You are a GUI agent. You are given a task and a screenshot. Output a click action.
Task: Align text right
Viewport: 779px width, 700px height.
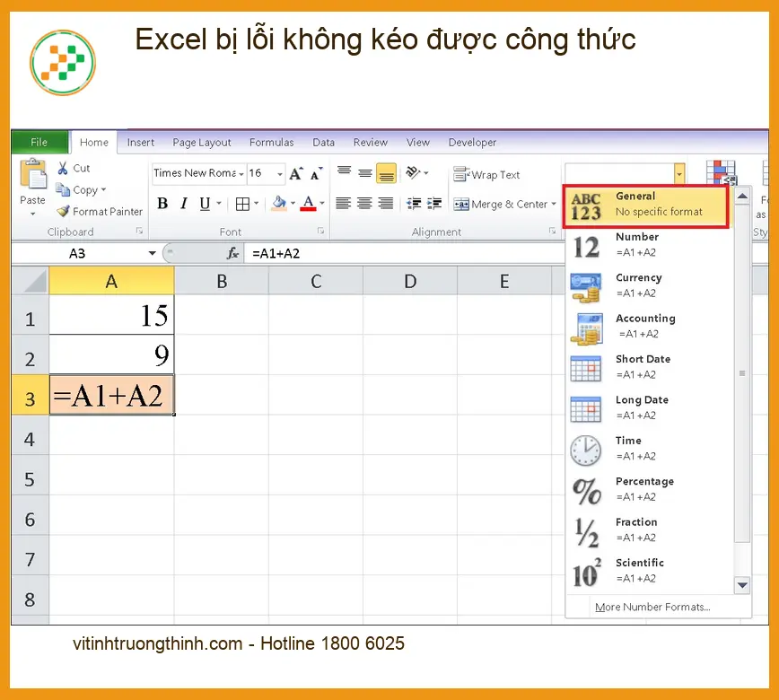coord(386,203)
